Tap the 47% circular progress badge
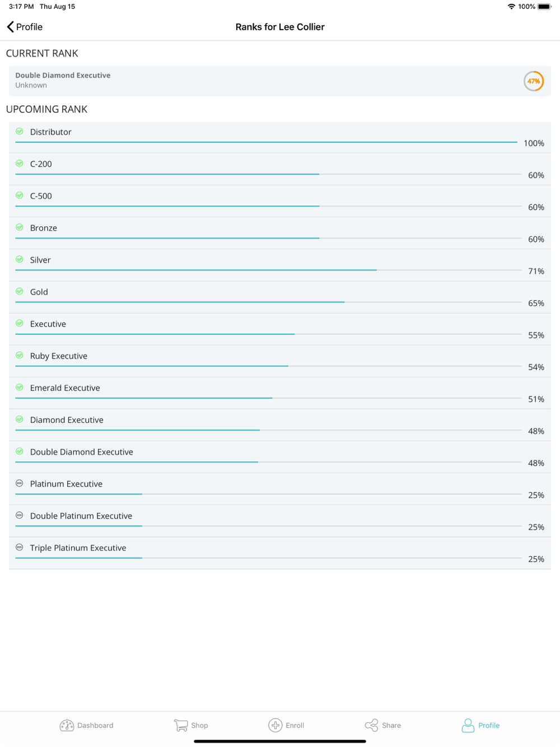Screen dimensions: 560x747 coord(534,81)
